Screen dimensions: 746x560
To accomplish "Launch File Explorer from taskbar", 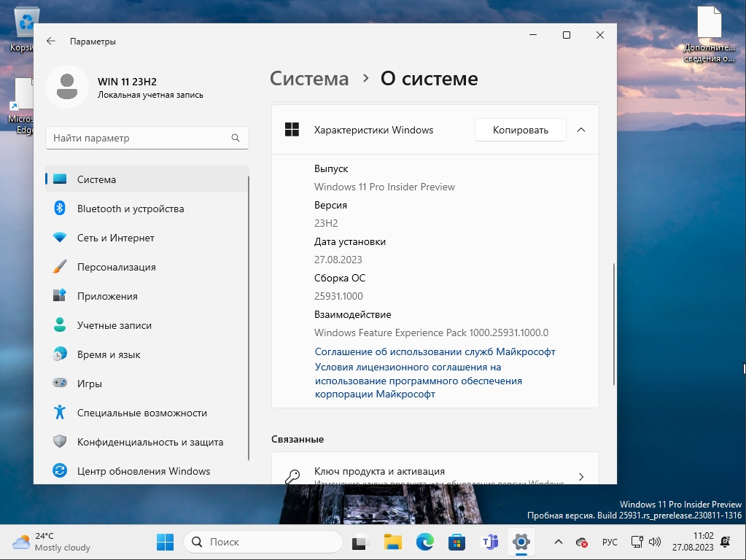I will click(393, 542).
